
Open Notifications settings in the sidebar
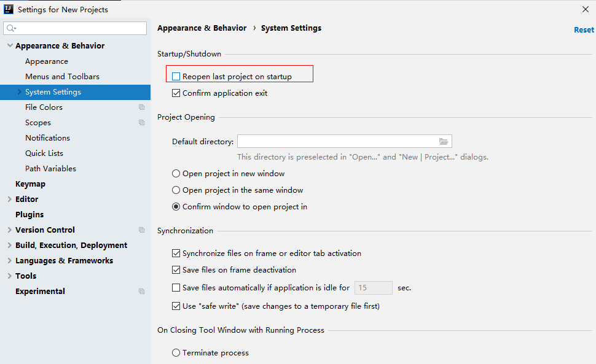pos(47,138)
